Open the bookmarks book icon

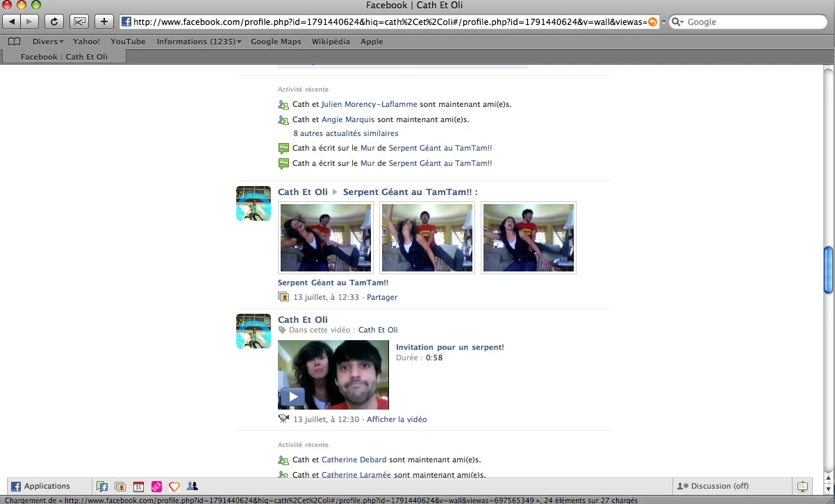[14, 42]
